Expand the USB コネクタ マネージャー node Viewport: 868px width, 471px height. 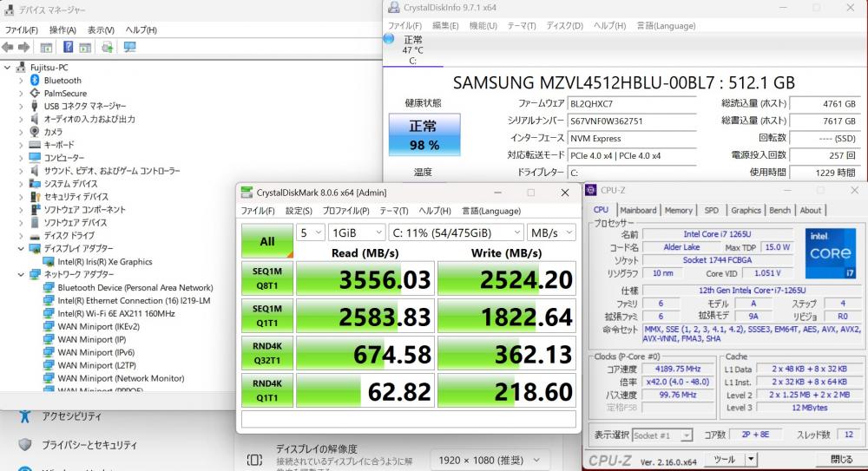coord(21,107)
